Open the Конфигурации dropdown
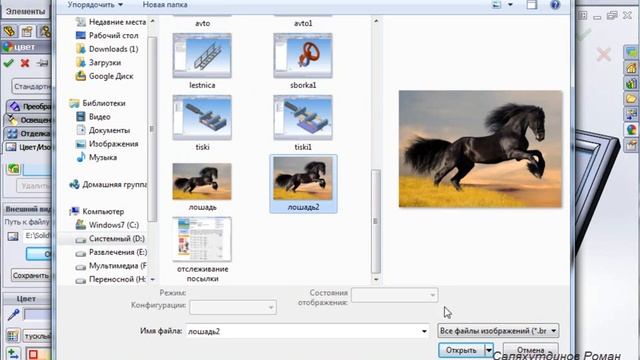The height and width of the screenshot is (360, 640). [x=233, y=307]
